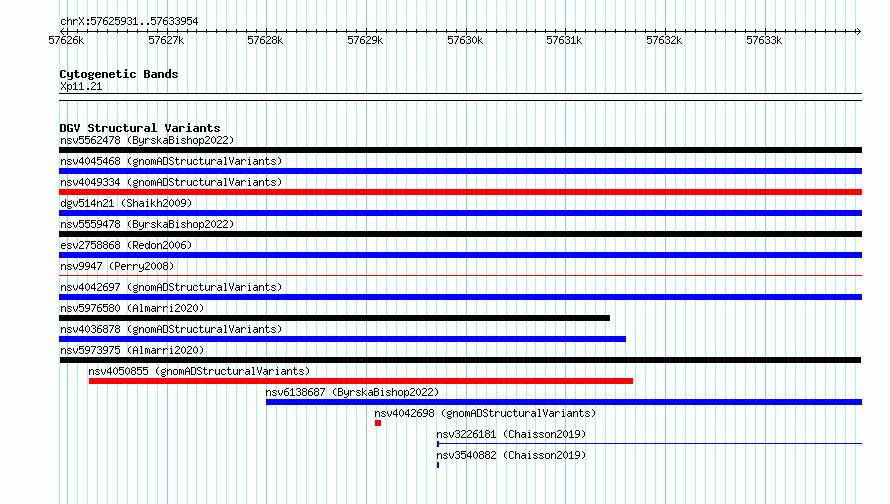Select the red nsv4049334 variant bar
Viewport: 890px width, 504px height.
coord(460,192)
